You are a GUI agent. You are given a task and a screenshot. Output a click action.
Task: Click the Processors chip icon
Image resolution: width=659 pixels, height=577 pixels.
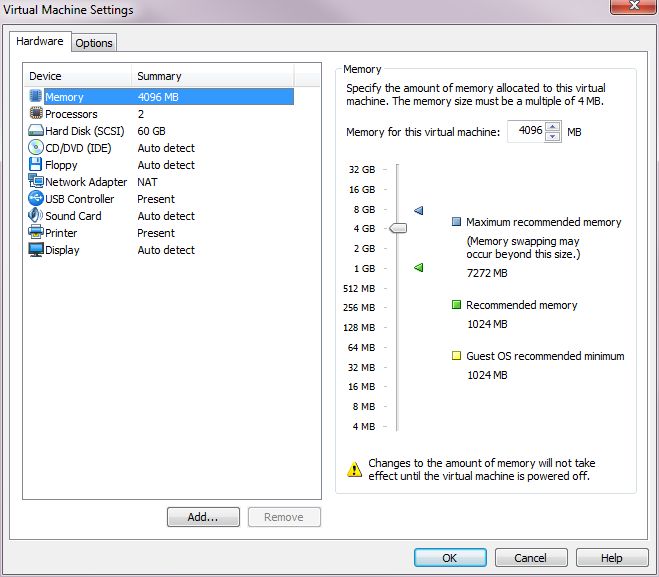point(36,114)
